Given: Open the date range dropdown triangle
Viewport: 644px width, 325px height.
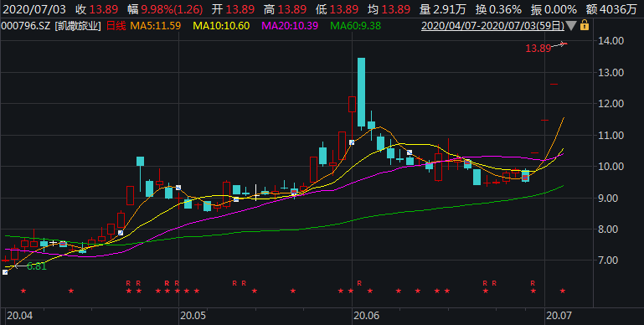Looking at the screenshot, I should click(x=571, y=26).
